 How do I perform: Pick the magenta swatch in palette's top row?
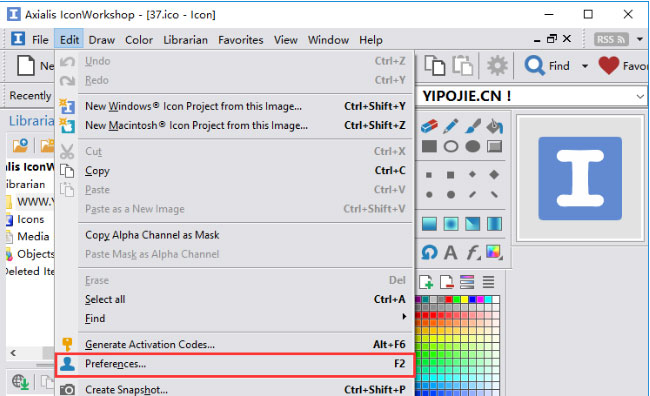click(480, 299)
